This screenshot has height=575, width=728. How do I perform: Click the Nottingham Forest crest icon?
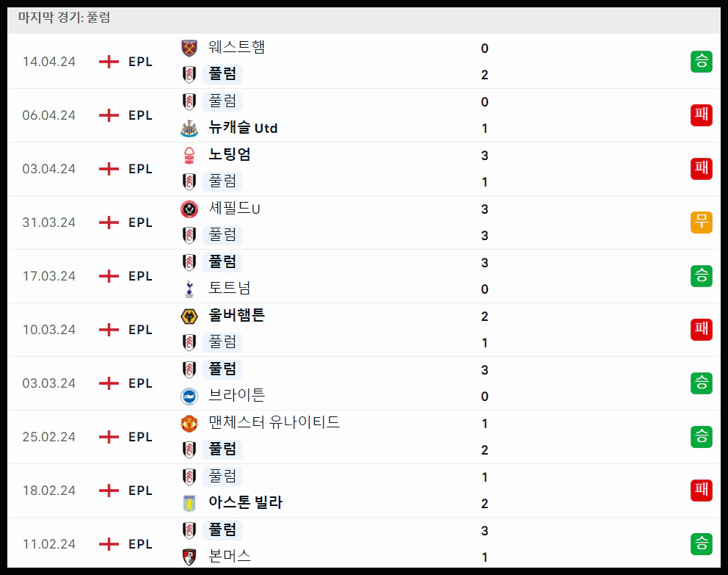point(189,155)
